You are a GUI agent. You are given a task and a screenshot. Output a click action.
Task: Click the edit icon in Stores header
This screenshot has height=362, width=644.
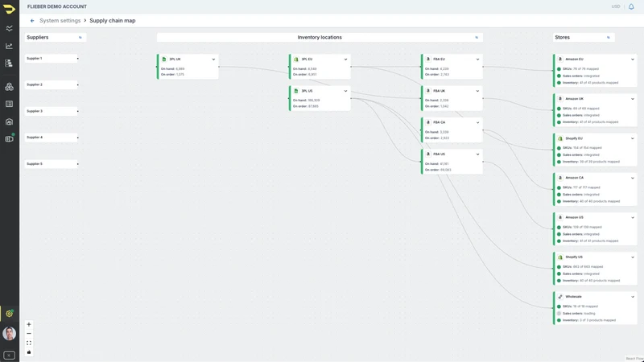(x=609, y=37)
